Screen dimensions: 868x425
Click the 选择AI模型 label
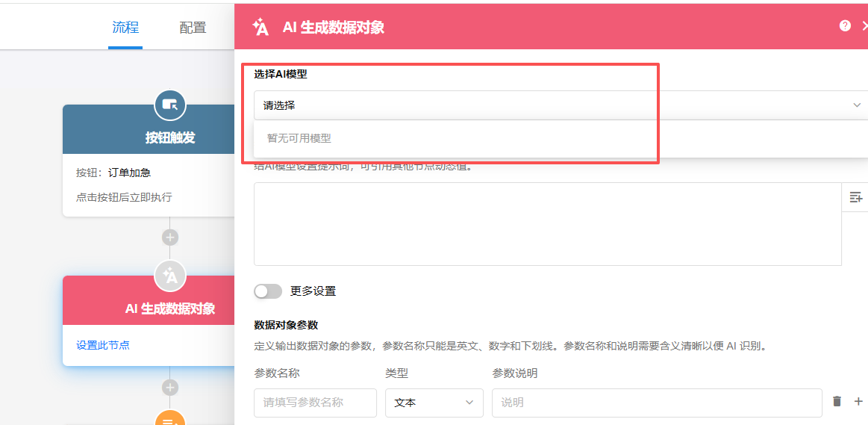point(281,74)
